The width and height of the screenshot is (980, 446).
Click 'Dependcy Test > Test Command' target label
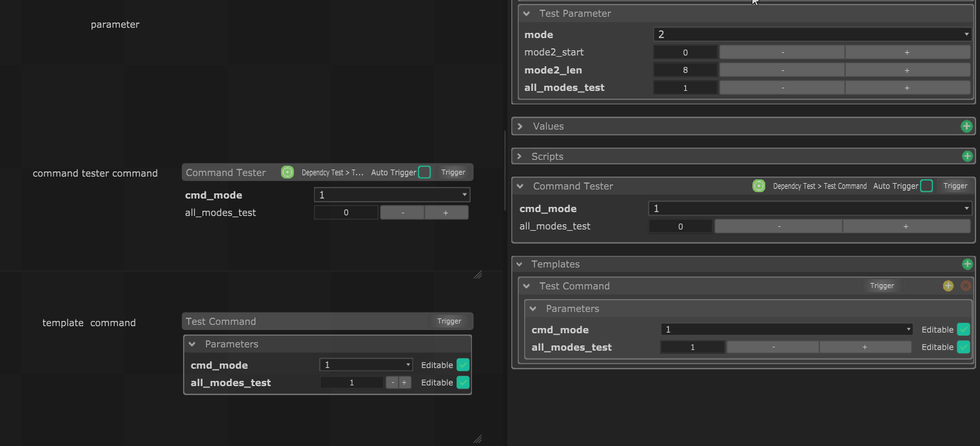tap(819, 186)
